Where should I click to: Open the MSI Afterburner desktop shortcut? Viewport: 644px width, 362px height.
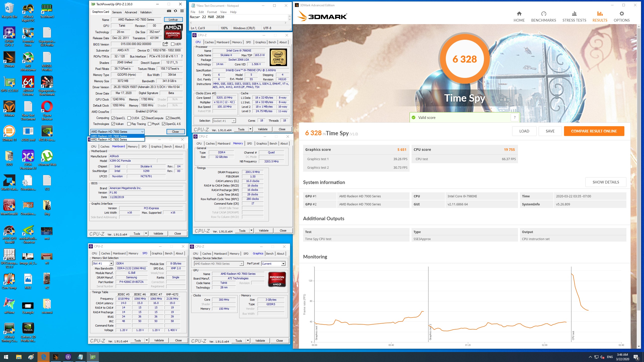pyautogui.click(x=28, y=61)
